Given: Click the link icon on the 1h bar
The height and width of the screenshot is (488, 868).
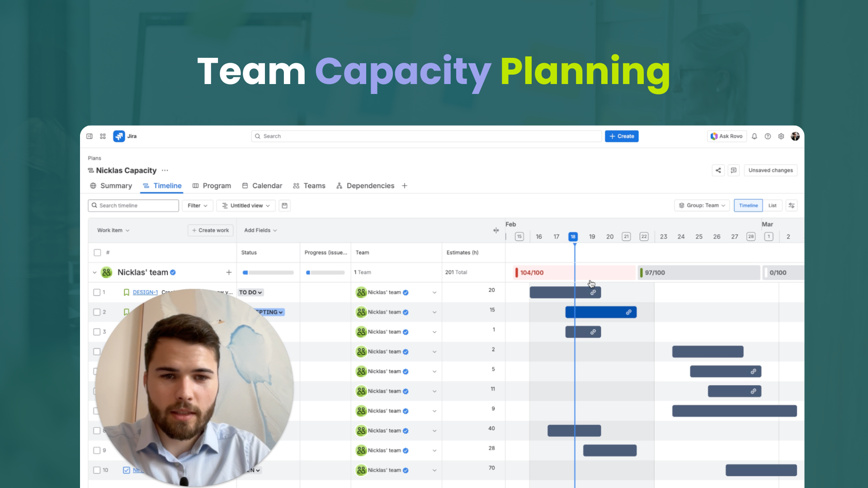Looking at the screenshot, I should pyautogui.click(x=593, y=332).
